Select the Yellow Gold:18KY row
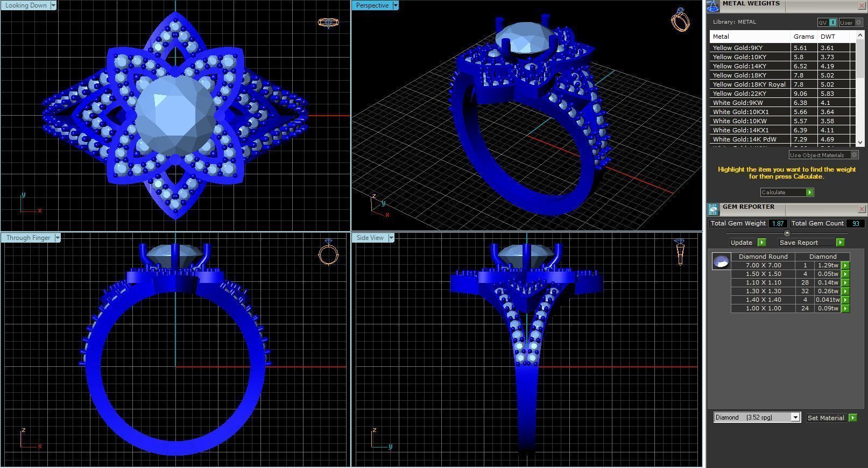868x468 pixels. click(782, 75)
